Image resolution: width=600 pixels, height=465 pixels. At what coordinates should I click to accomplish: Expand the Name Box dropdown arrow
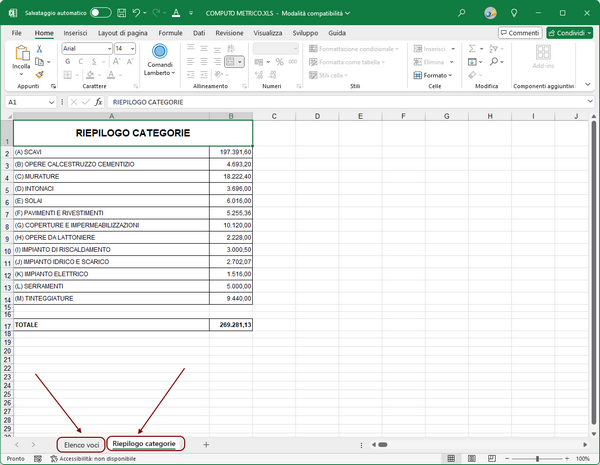[x=53, y=102]
